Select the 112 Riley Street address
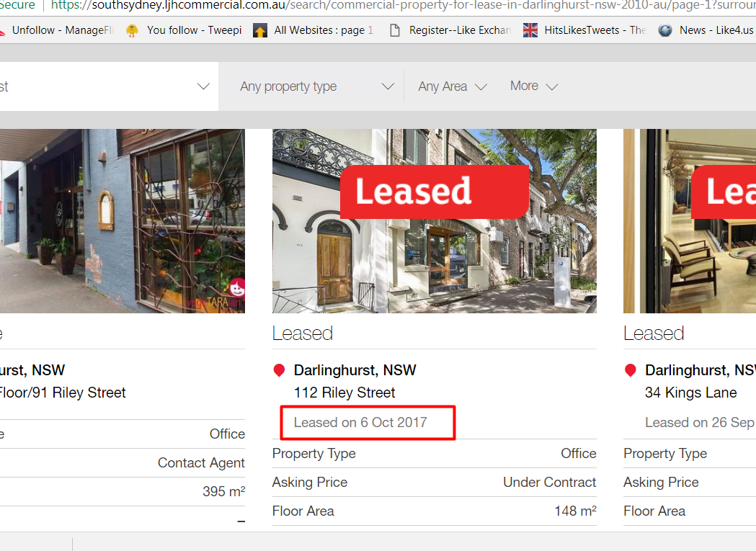 click(344, 393)
